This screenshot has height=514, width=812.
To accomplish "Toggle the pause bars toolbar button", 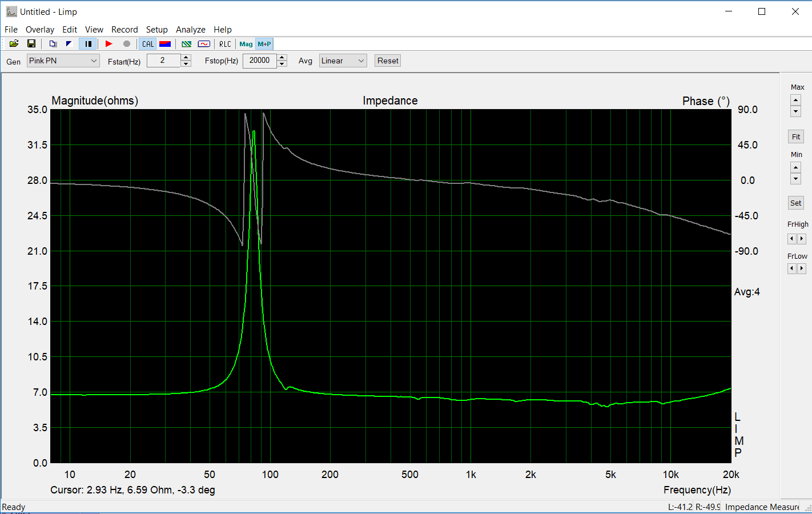I will coord(88,44).
